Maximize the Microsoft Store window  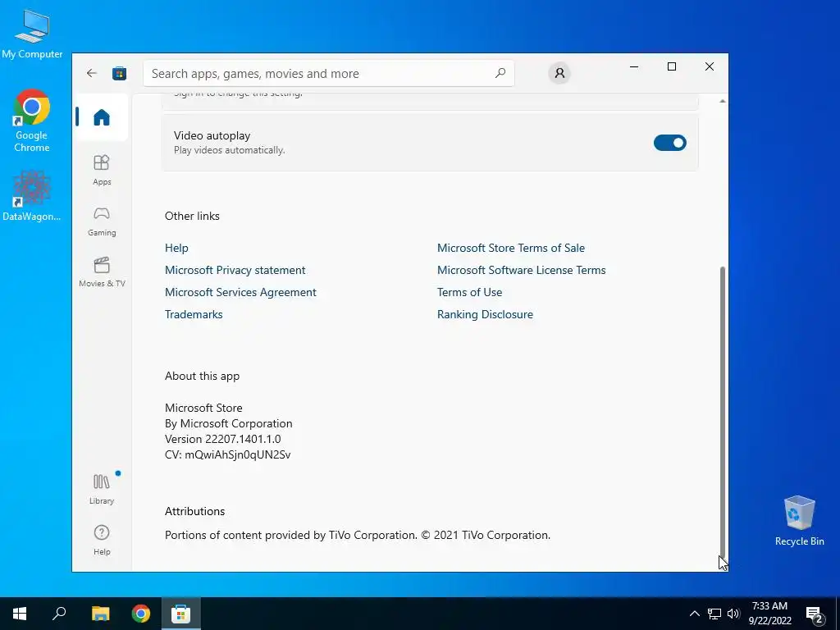tap(672, 66)
